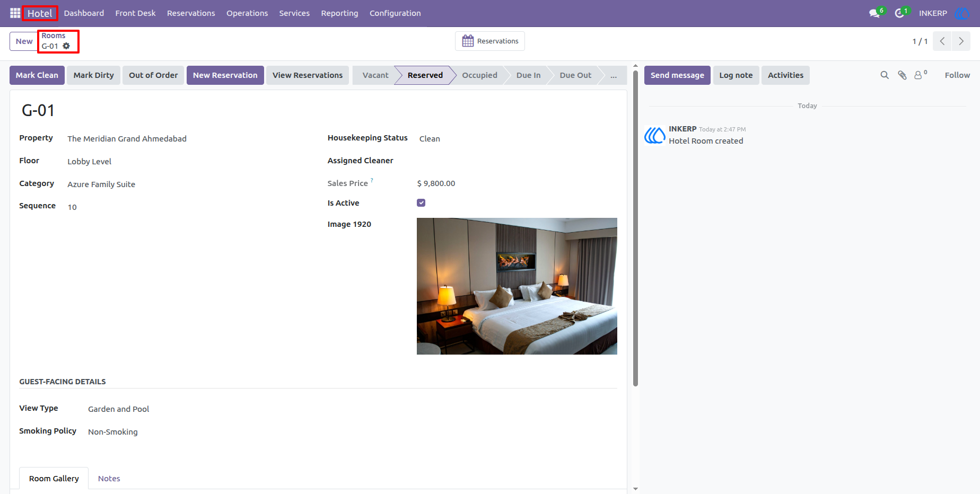Click the Sales Price value $ 9,800.00
The height and width of the screenshot is (494, 980).
[436, 183]
